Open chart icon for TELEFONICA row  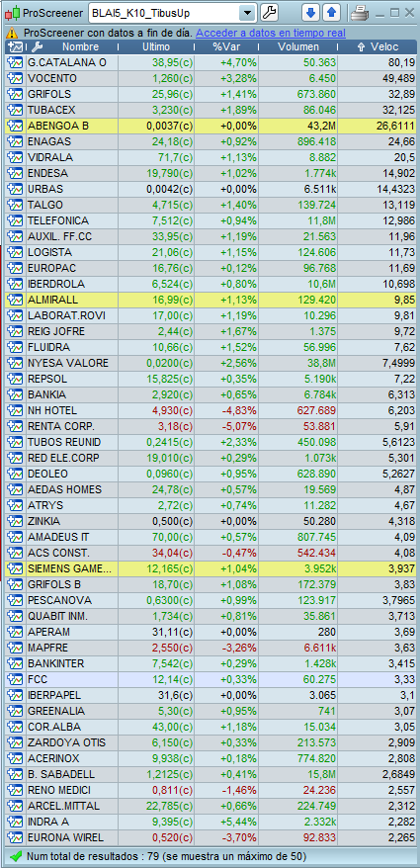(14, 220)
